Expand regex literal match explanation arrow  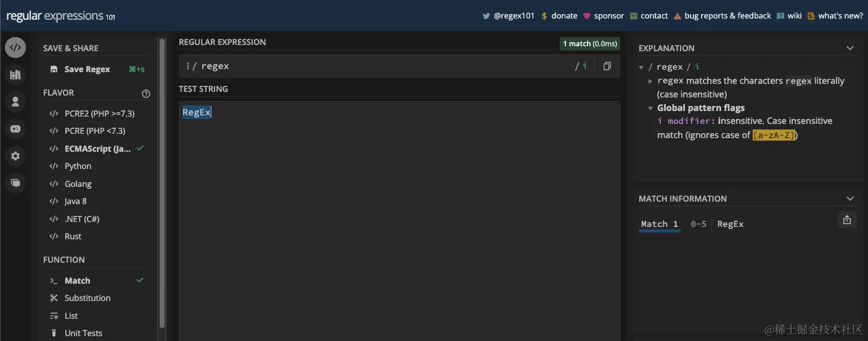click(650, 81)
